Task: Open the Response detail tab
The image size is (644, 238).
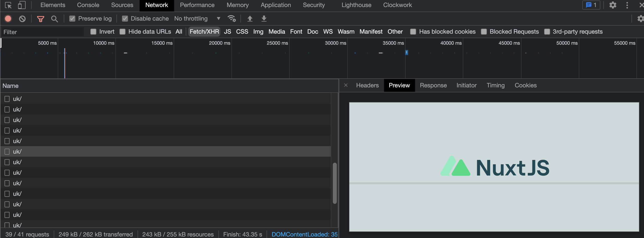Action: click(x=433, y=85)
